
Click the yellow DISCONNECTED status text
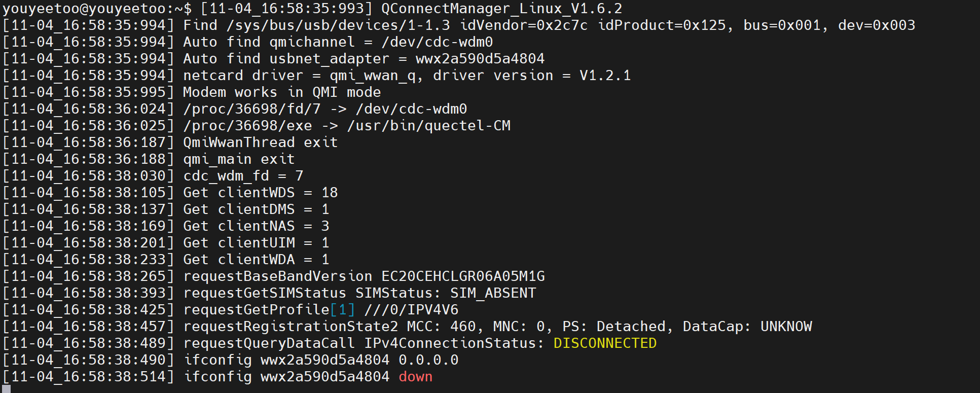point(605,343)
